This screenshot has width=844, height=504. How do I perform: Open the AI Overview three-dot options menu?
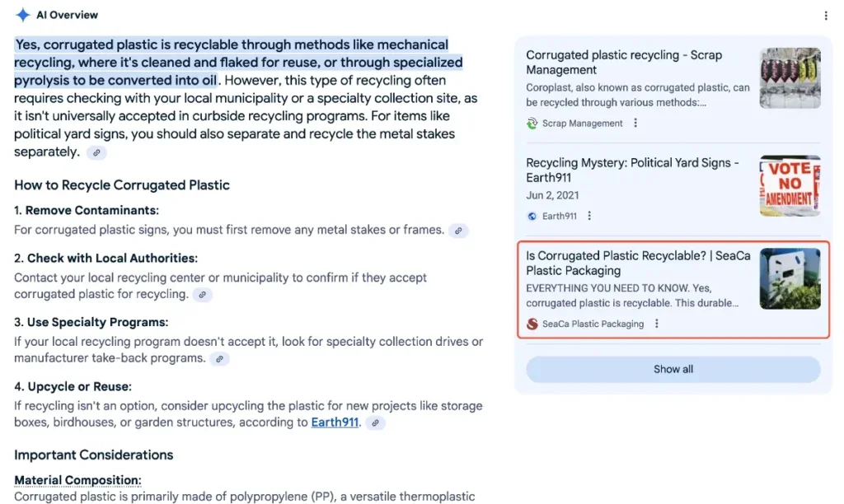(826, 16)
